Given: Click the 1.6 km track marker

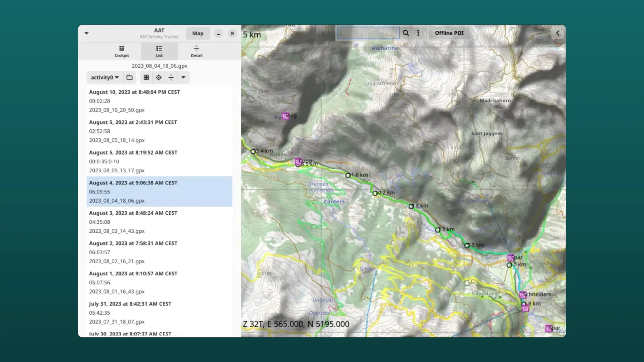Looking at the screenshot, I should pos(348,175).
